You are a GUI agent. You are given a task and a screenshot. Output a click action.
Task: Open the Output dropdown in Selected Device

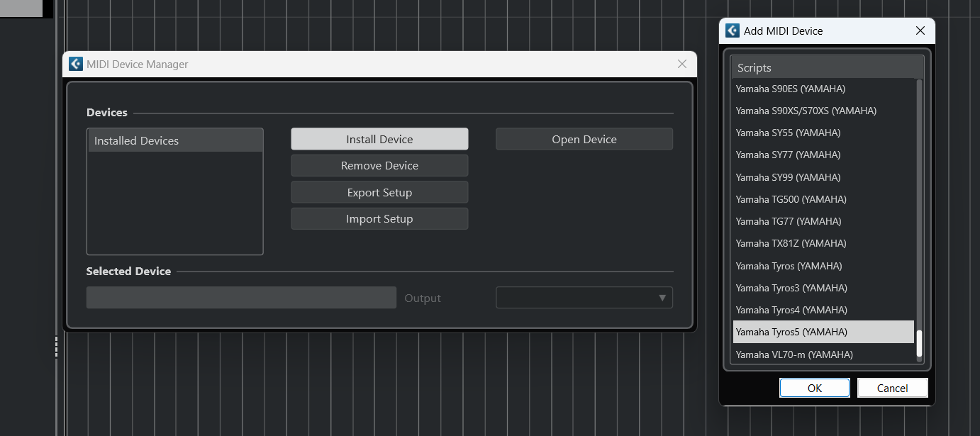click(584, 298)
